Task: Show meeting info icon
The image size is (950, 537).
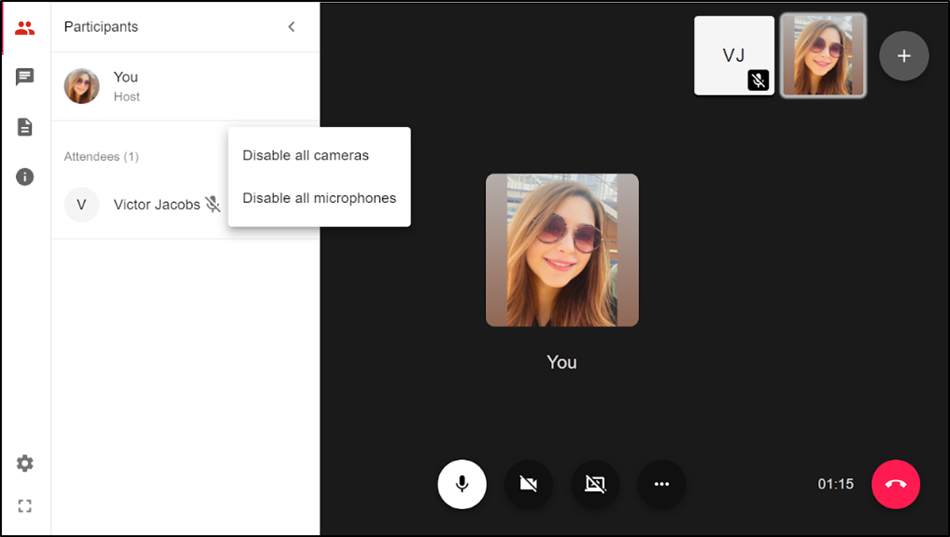Action: 25,177
